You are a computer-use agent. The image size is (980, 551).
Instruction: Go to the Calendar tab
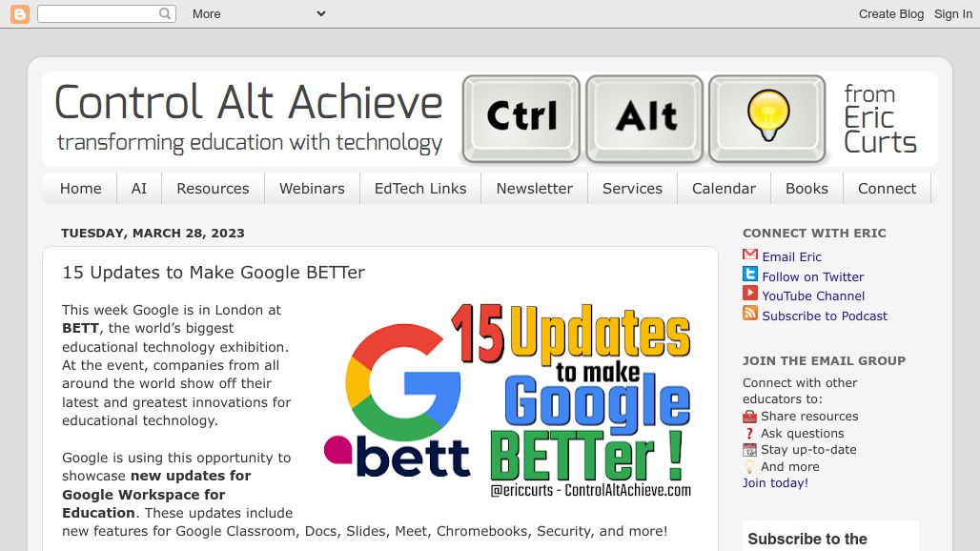pyautogui.click(x=724, y=189)
